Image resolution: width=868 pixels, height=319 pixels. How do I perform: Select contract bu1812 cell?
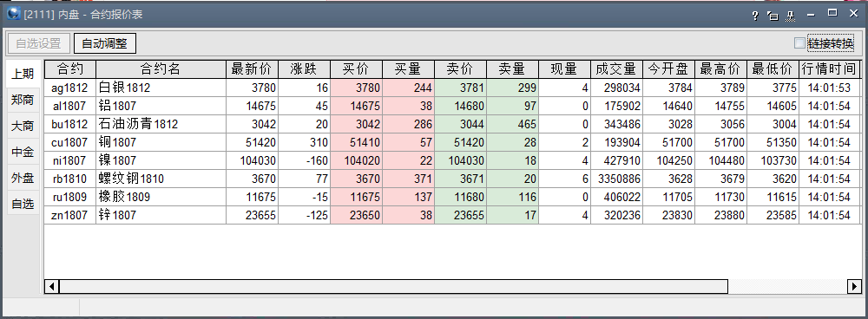[70, 125]
